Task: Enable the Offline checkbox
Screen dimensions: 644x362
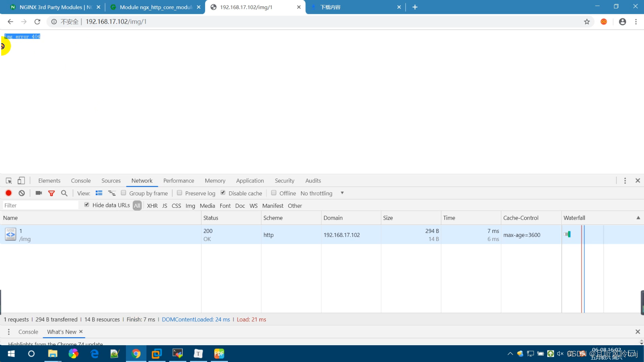Action: coord(274,193)
